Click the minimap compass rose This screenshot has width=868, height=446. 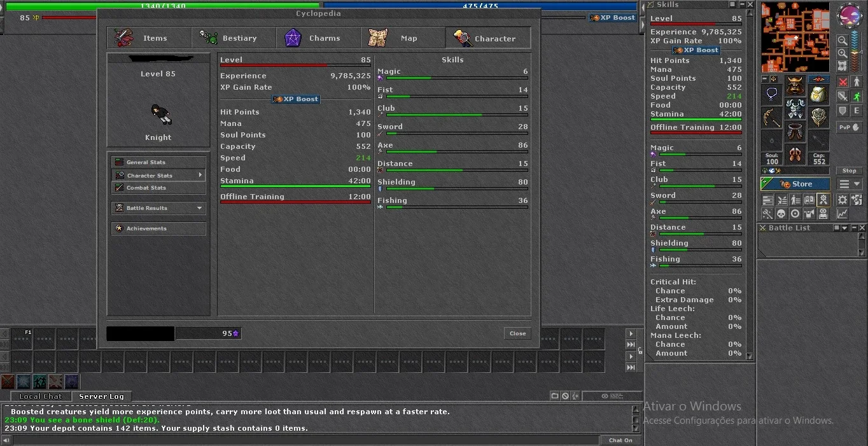[850, 14]
